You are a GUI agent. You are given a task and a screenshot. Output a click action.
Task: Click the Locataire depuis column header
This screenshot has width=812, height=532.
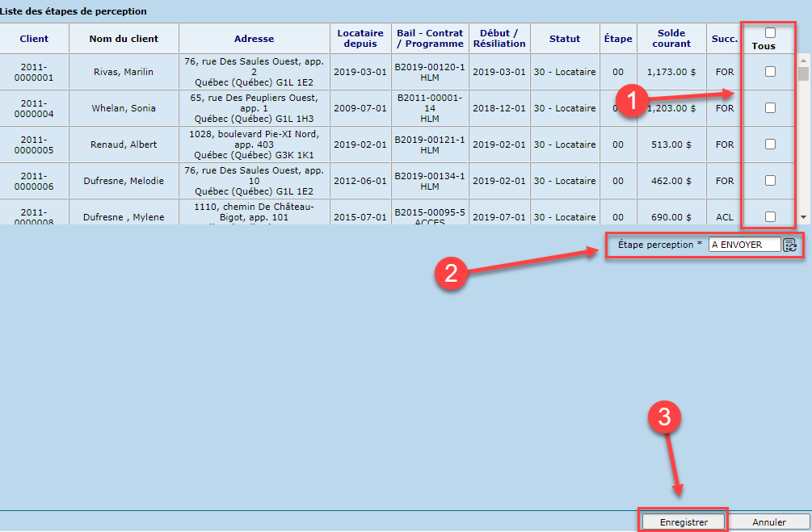coord(360,39)
